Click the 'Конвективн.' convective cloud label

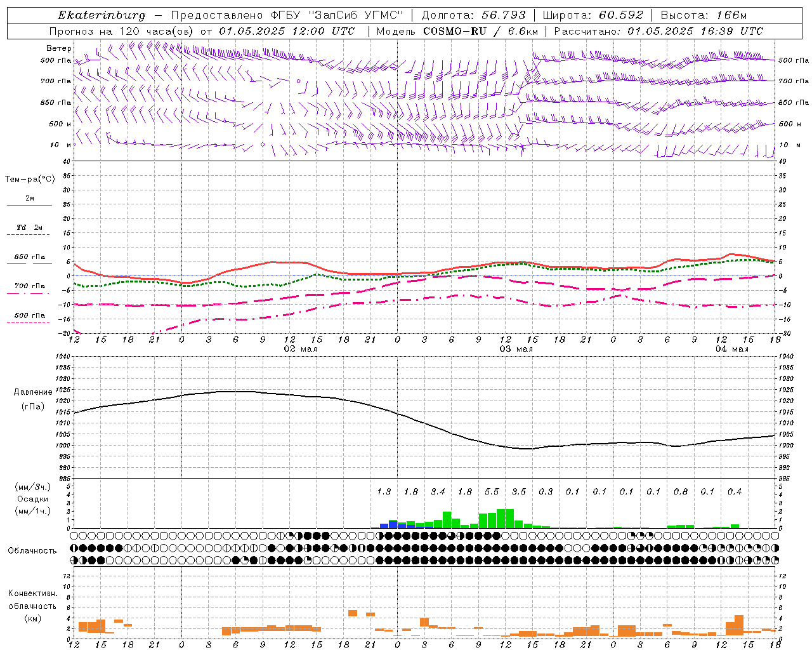coord(32,594)
